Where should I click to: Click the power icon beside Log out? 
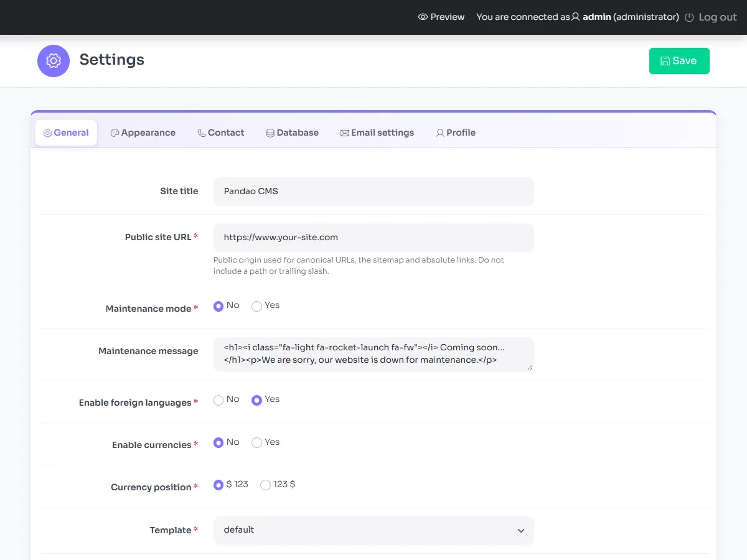[x=689, y=17]
